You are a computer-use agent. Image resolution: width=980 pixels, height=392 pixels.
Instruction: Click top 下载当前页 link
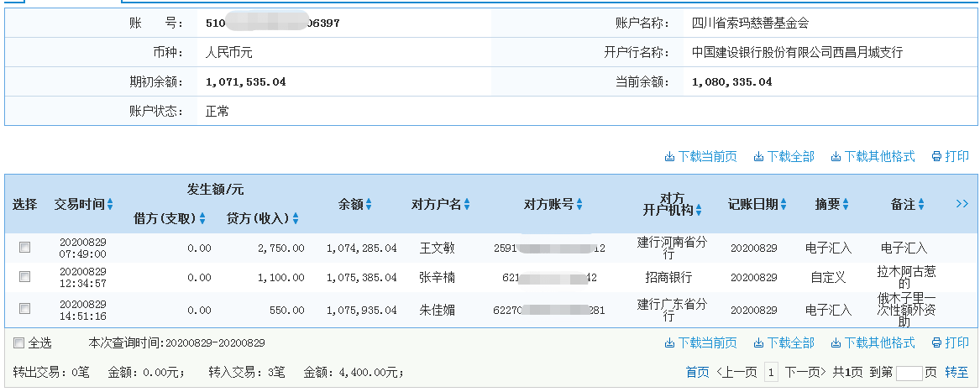coord(700,156)
